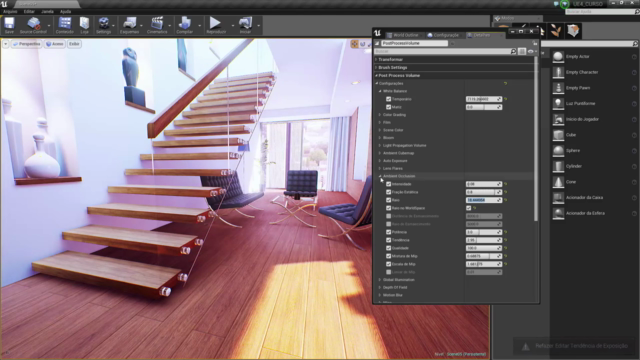Select the Empty Actor icon
This screenshot has height=360, width=640.
[x=558, y=57]
